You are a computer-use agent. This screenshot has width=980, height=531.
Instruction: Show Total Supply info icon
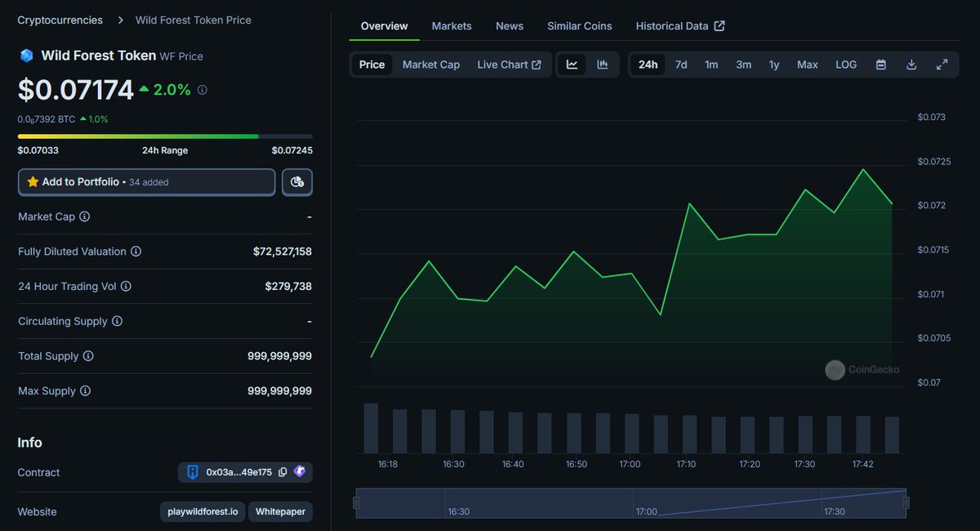[88, 356]
